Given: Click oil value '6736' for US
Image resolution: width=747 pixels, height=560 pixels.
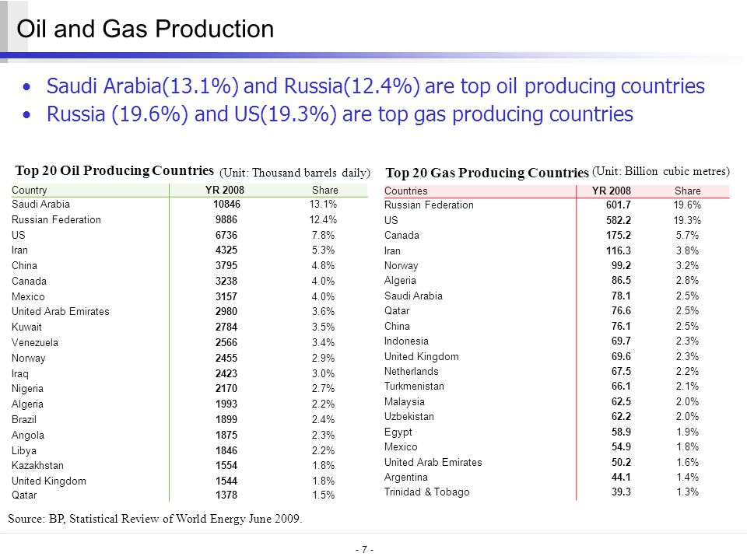Looking at the screenshot, I should [x=226, y=235].
